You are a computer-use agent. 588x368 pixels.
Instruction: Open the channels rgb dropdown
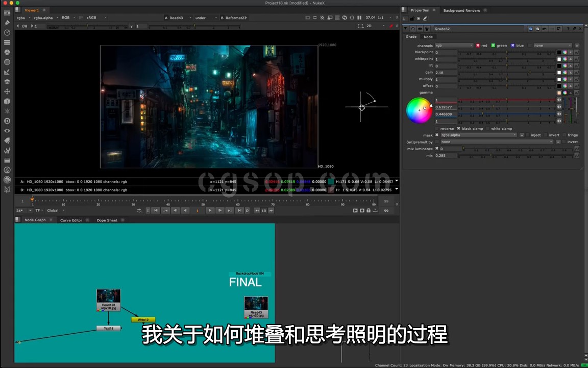click(454, 45)
